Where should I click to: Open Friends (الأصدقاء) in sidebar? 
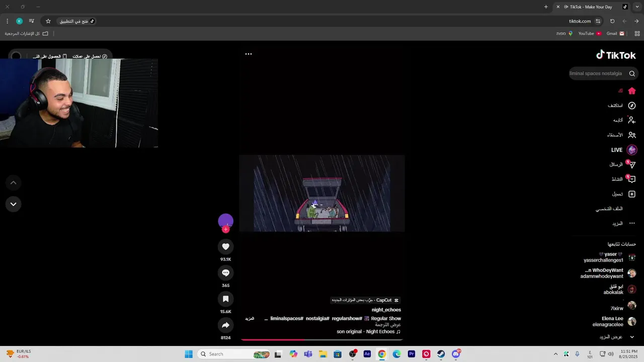tap(621, 135)
